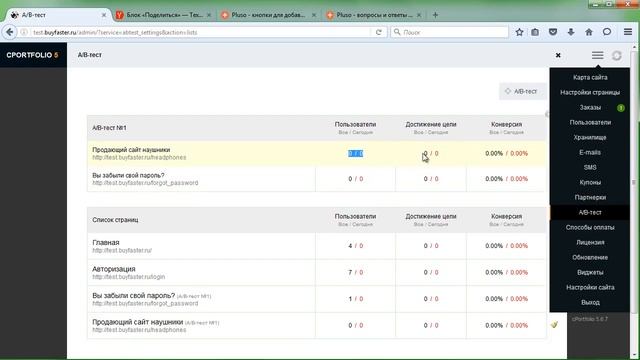The height and width of the screenshot is (360, 640).
Task: Open E-mails menu item
Action: click(590, 152)
